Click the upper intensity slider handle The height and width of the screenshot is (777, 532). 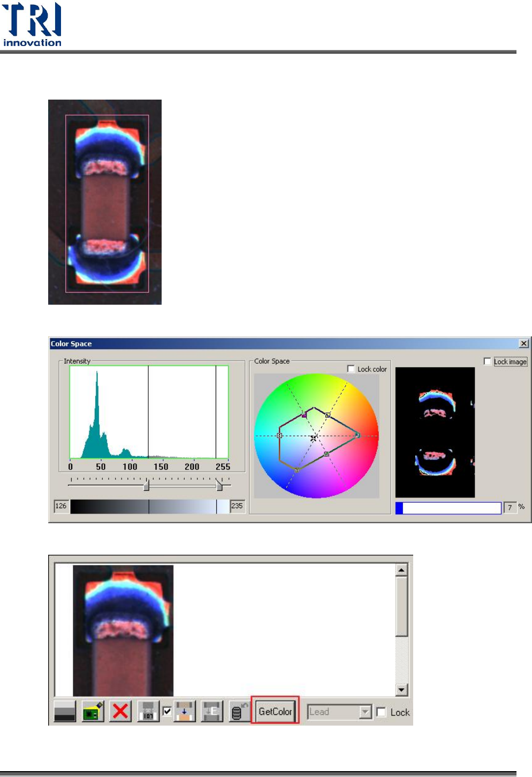click(x=219, y=485)
